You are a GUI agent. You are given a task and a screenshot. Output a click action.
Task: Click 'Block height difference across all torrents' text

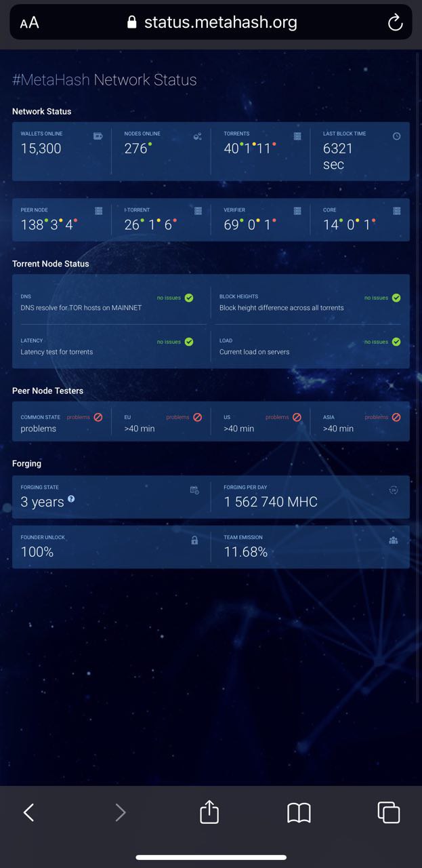282,308
